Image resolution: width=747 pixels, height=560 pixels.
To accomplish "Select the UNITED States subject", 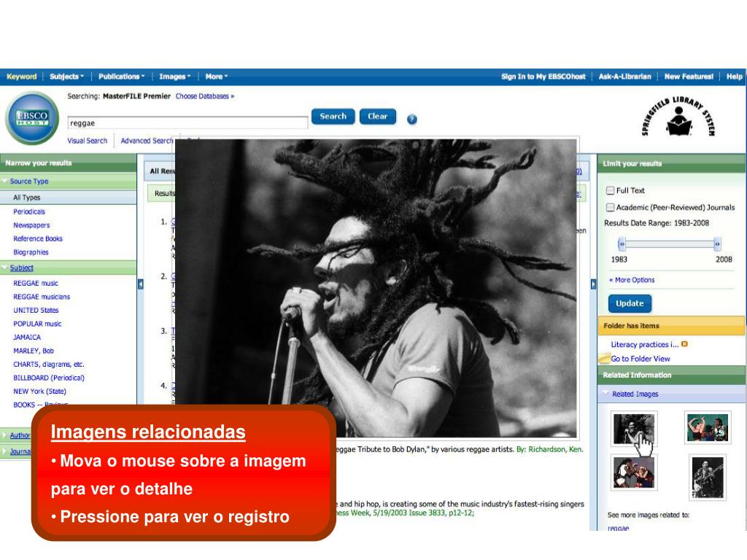I will tap(36, 310).
